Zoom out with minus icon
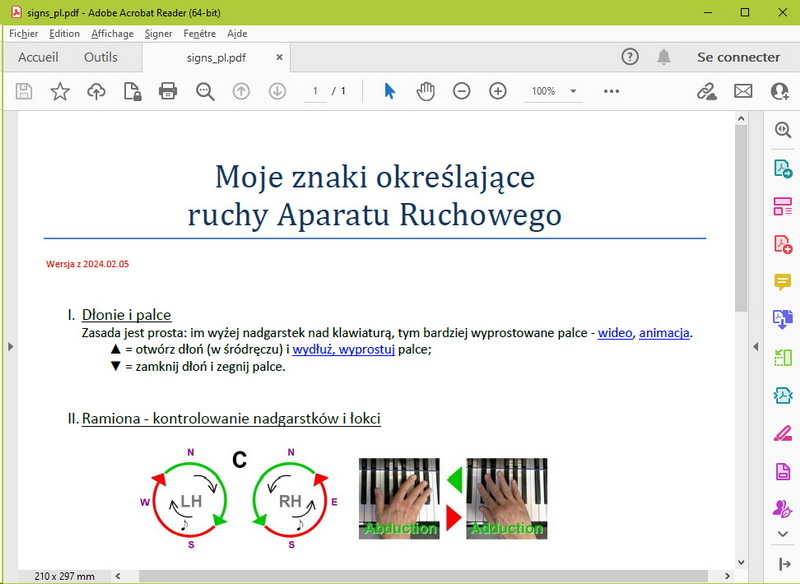The image size is (800, 584). [461, 91]
